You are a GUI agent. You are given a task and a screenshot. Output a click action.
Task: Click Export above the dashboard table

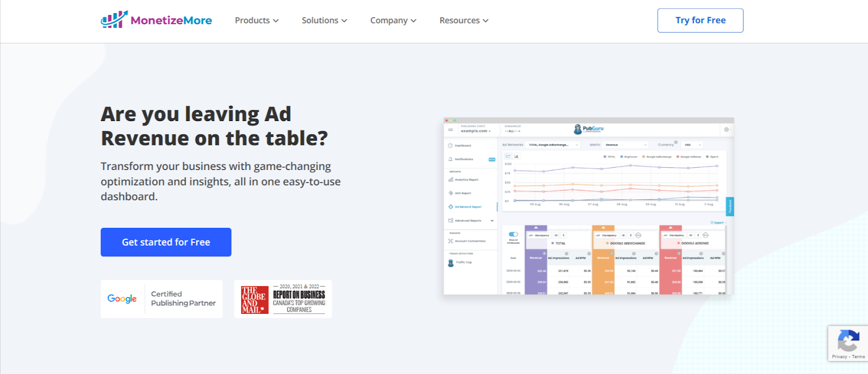(718, 223)
